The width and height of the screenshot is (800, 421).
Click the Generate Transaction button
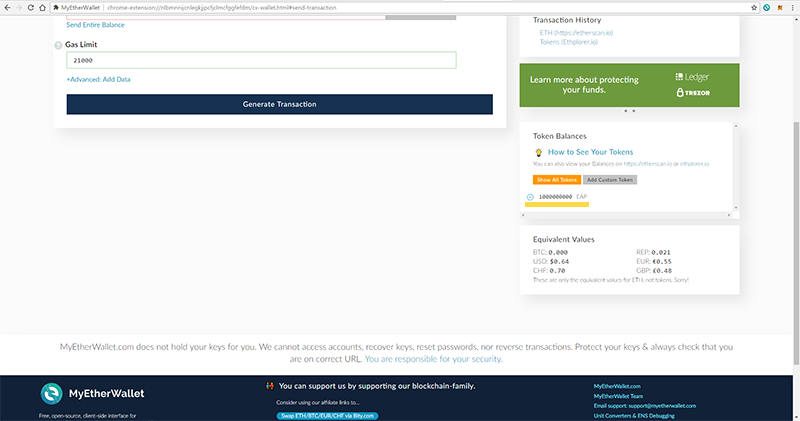tap(280, 104)
